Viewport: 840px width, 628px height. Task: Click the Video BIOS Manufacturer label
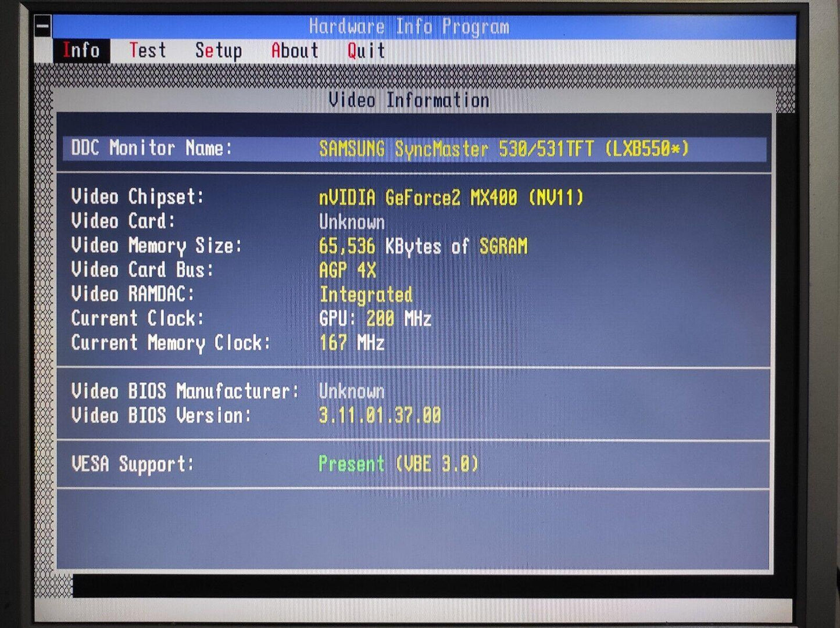coord(184,391)
